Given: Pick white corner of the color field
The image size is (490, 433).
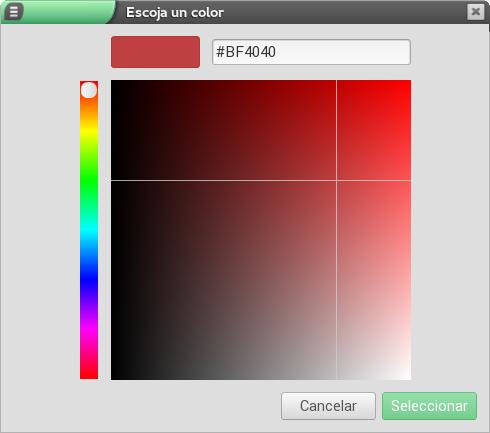Looking at the screenshot, I should pos(409,377).
